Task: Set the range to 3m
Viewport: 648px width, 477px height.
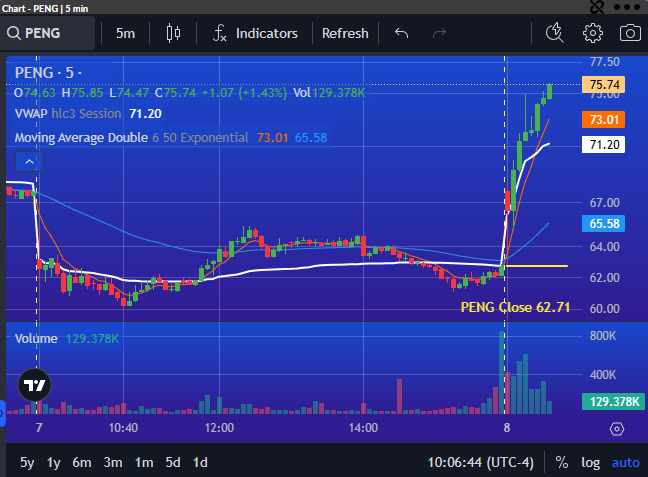Action: [113, 462]
